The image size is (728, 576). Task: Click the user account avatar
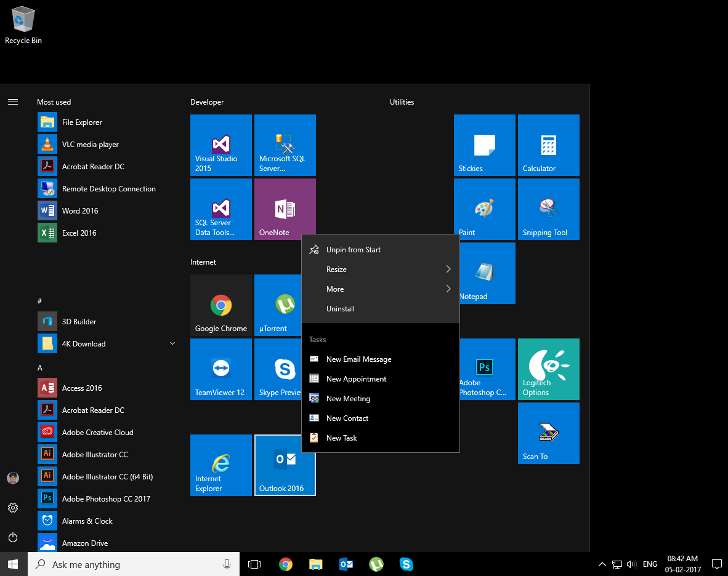tap(13, 478)
